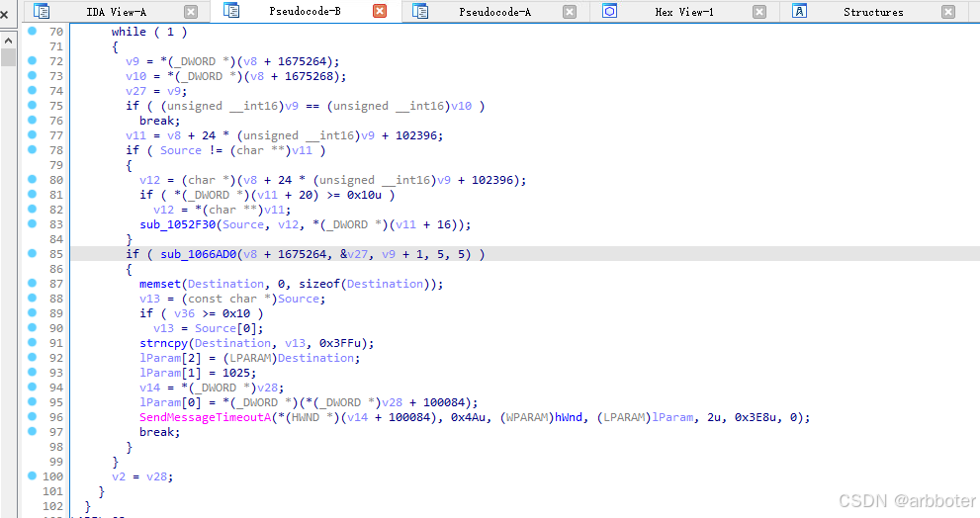The height and width of the screenshot is (518, 980).
Task: Close the left side panel with X
Action: tap(4, 14)
